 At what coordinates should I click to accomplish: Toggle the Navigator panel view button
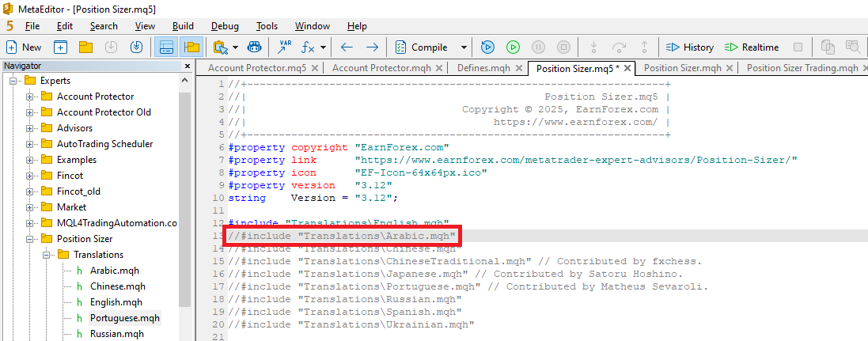[x=191, y=47]
